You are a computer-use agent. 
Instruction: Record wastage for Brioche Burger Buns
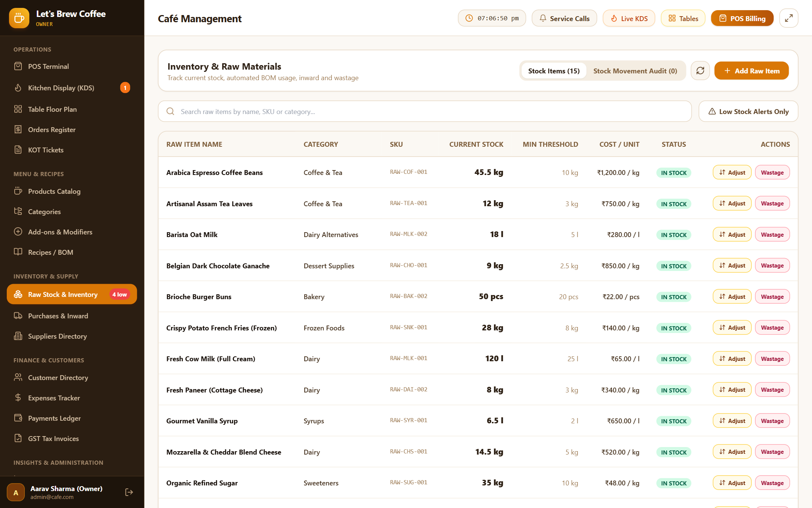pos(772,297)
